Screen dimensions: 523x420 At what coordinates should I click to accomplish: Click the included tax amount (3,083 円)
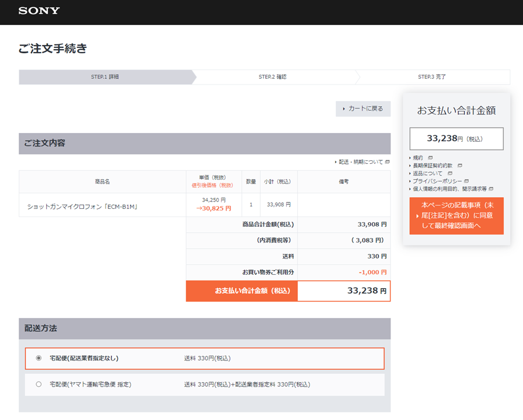coord(368,240)
